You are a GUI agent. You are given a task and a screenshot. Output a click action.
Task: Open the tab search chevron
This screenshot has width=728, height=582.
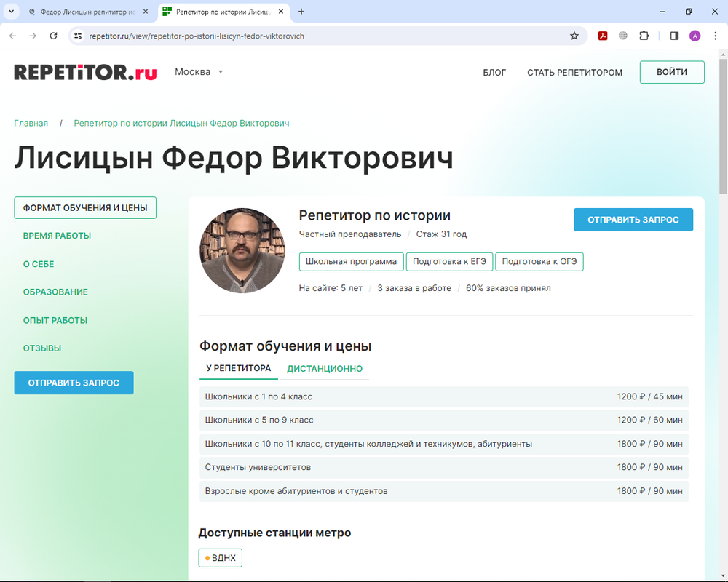pos(11,12)
